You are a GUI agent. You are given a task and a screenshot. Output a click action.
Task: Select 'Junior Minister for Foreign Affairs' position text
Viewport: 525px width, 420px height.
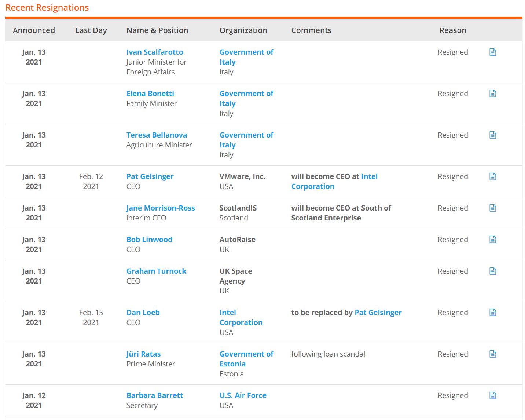tap(157, 67)
